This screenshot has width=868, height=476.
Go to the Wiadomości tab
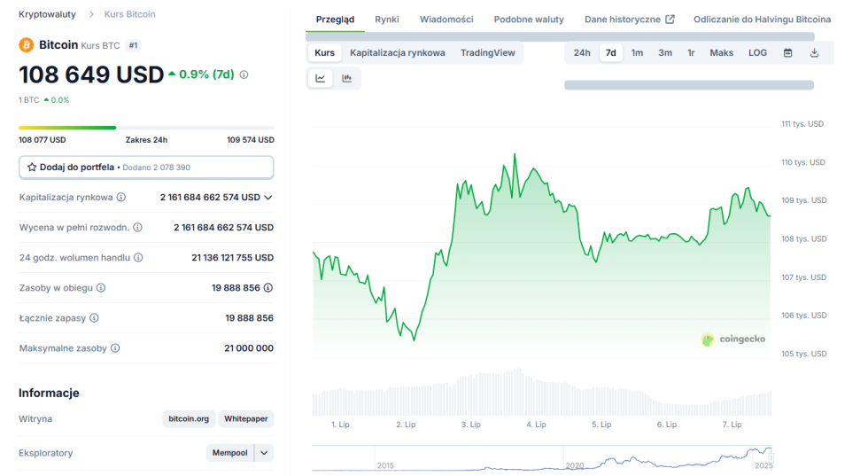coord(446,20)
